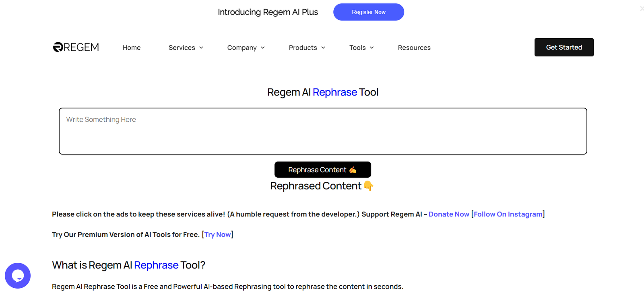Open the chat bubble widget
Screen dimensions: 644x293
click(x=18, y=276)
